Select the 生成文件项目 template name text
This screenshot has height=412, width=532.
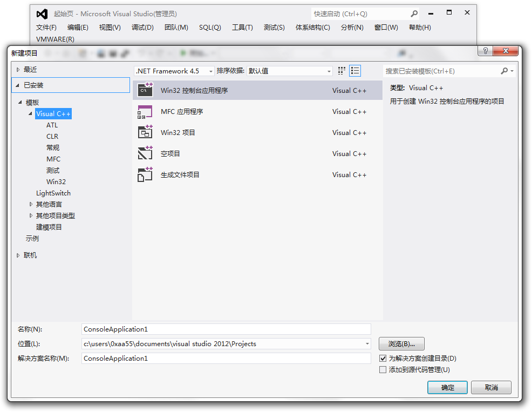click(x=180, y=174)
